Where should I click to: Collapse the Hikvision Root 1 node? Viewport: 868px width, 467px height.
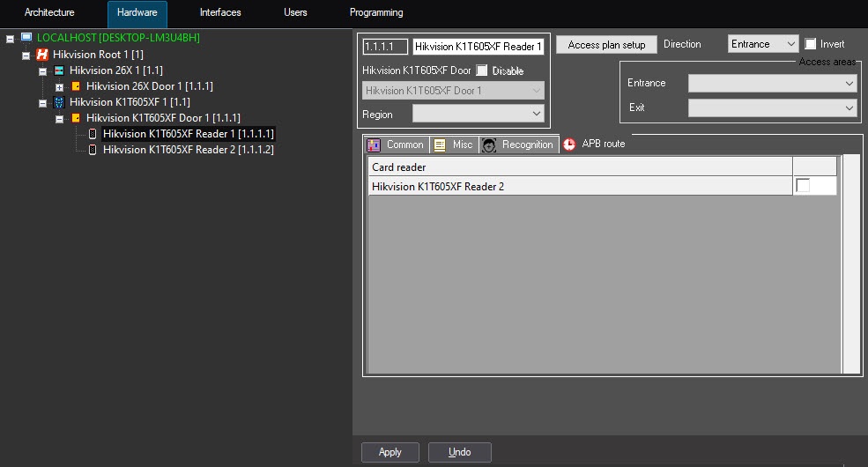[26, 56]
